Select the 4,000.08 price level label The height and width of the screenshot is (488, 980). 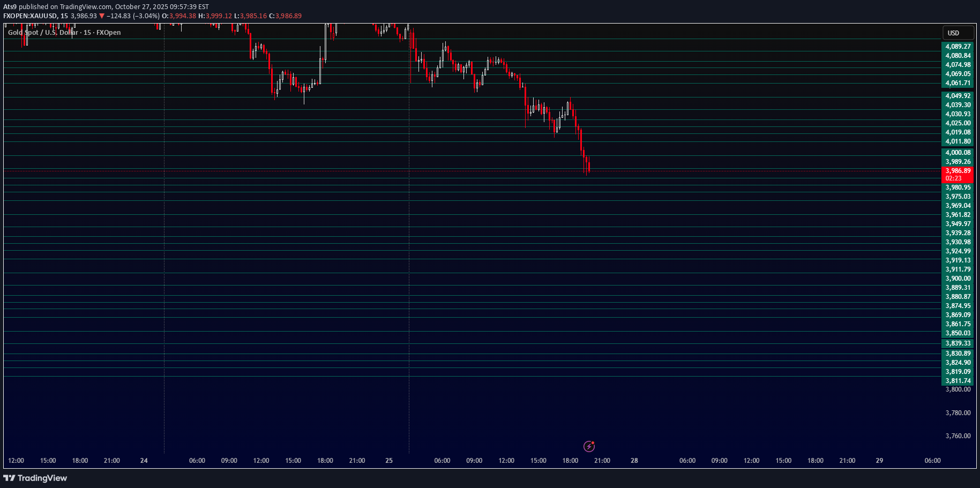957,153
